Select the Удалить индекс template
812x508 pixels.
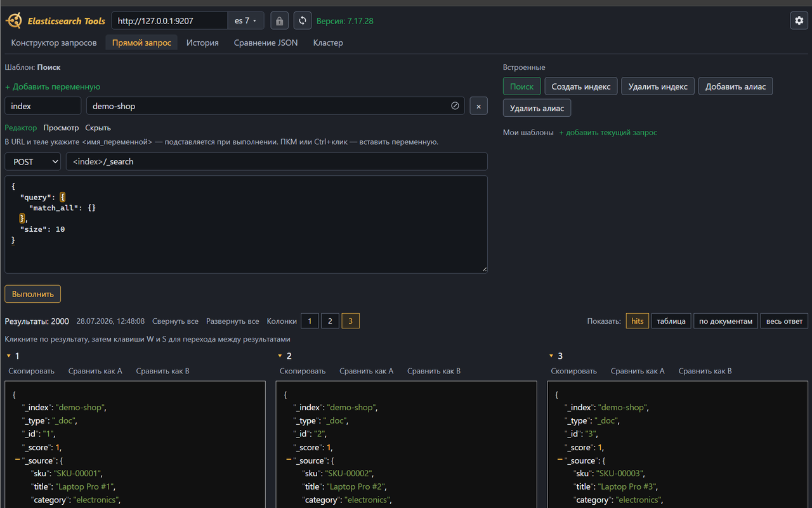click(658, 86)
